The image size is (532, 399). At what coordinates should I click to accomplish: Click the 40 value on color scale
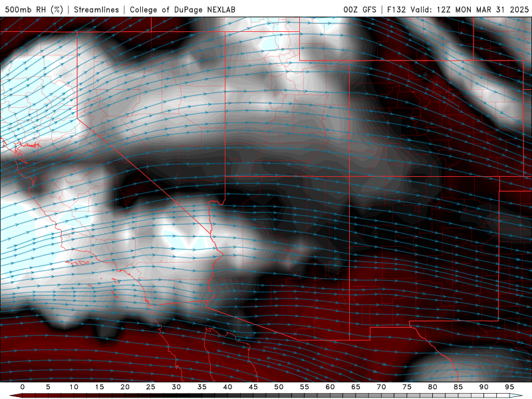[227, 387]
